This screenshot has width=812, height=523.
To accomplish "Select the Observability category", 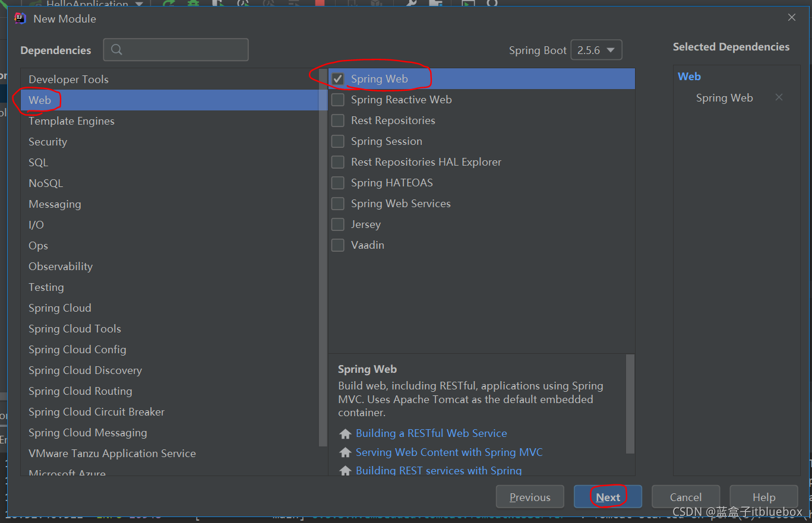I will (170, 266).
